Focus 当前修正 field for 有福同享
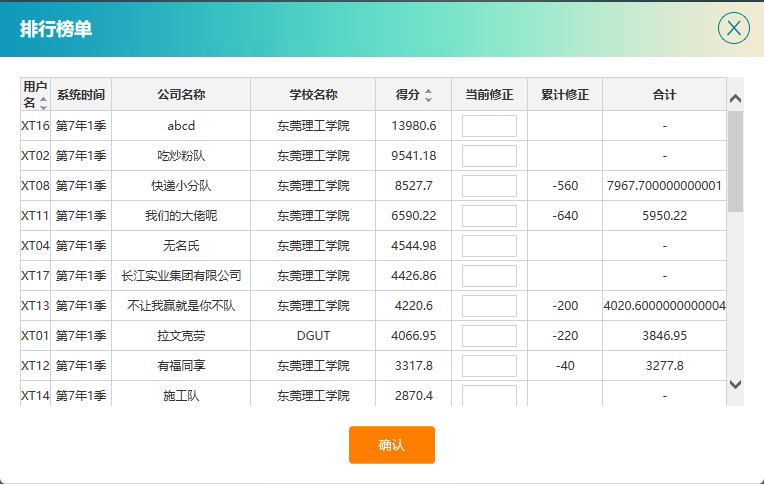The height and width of the screenshot is (484, 764). (x=489, y=366)
